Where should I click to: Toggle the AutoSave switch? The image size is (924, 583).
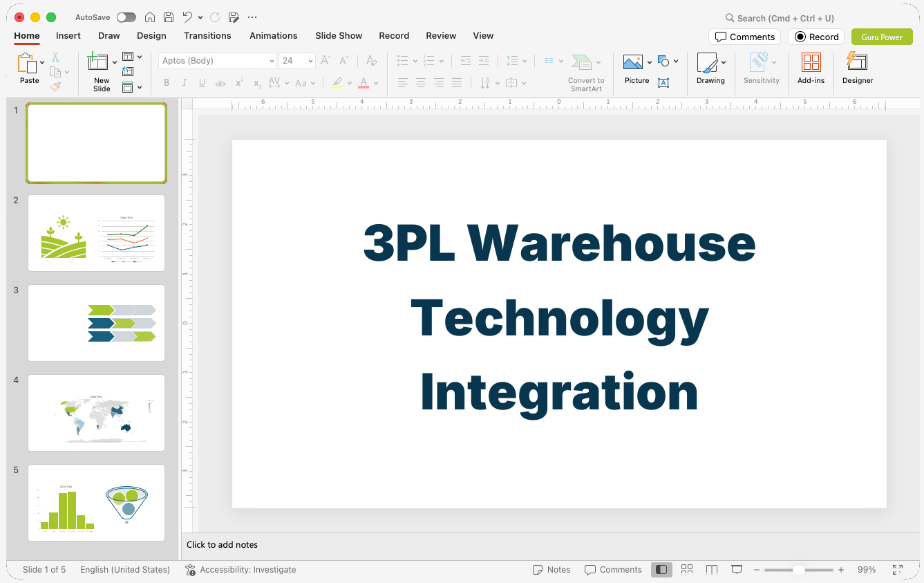[x=126, y=17]
